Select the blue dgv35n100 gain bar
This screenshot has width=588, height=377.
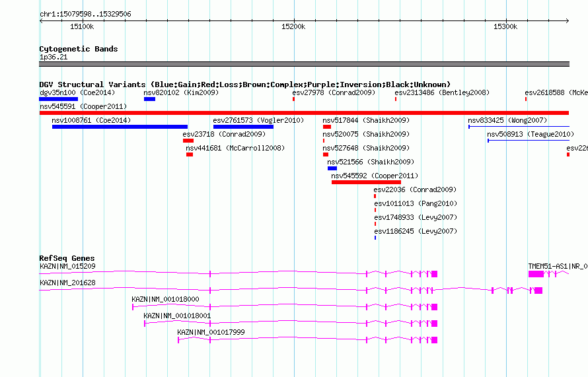[x=59, y=99]
